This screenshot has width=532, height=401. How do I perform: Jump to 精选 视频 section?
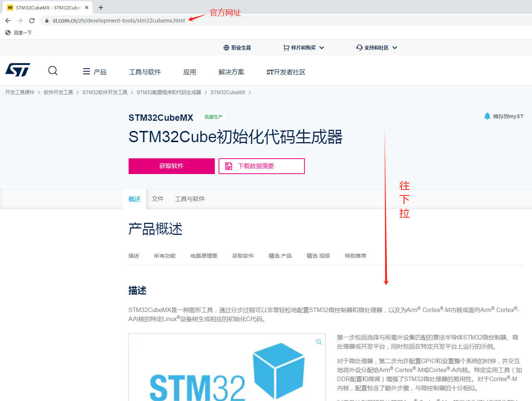(x=318, y=256)
